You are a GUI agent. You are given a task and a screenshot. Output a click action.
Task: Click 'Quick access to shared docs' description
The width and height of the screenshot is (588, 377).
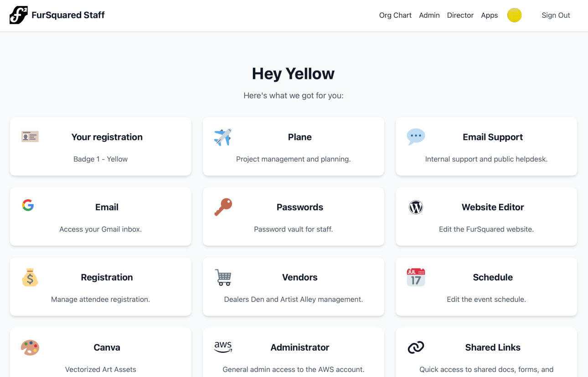pyautogui.click(x=486, y=370)
